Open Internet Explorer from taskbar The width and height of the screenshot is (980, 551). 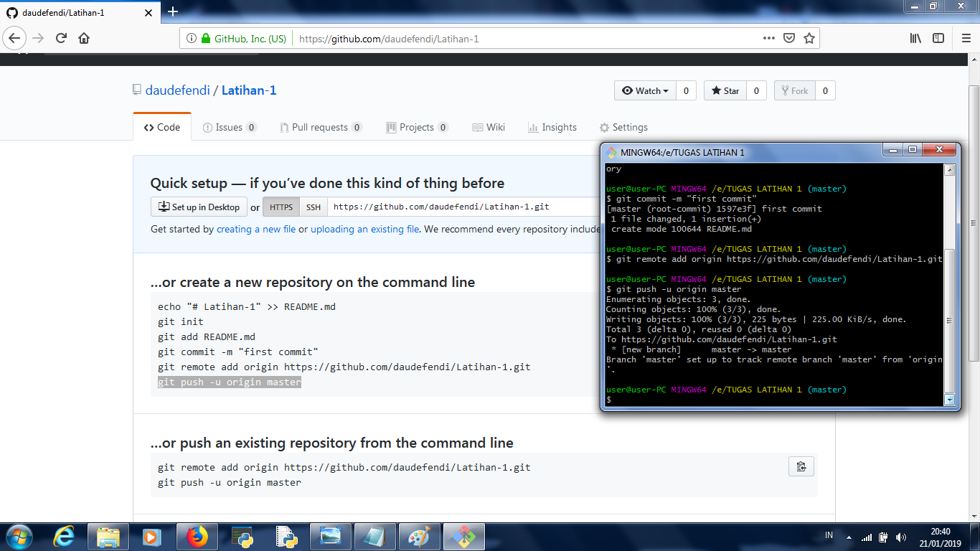(64, 536)
